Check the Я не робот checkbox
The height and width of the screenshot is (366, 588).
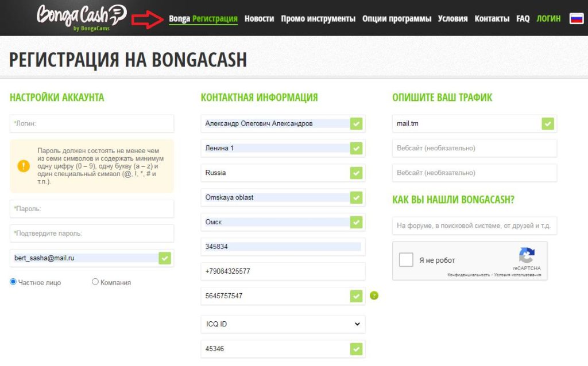406,260
